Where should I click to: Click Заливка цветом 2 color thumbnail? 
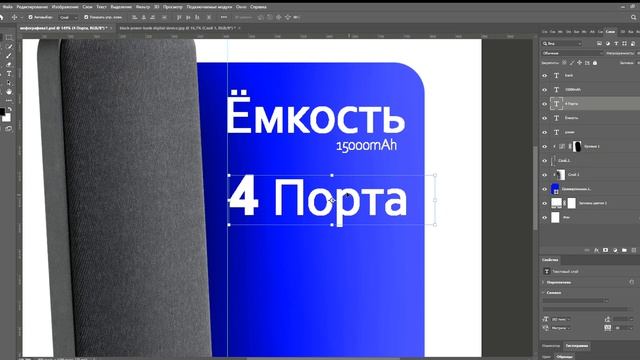tap(556, 203)
